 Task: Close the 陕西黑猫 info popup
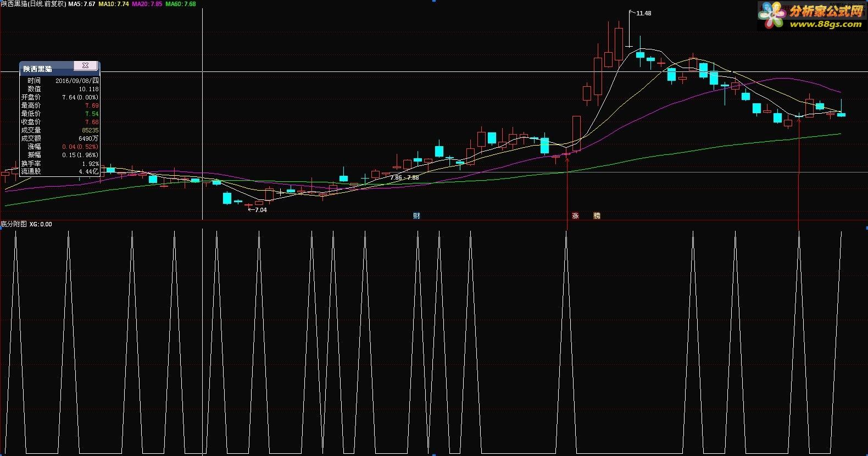click(85, 65)
